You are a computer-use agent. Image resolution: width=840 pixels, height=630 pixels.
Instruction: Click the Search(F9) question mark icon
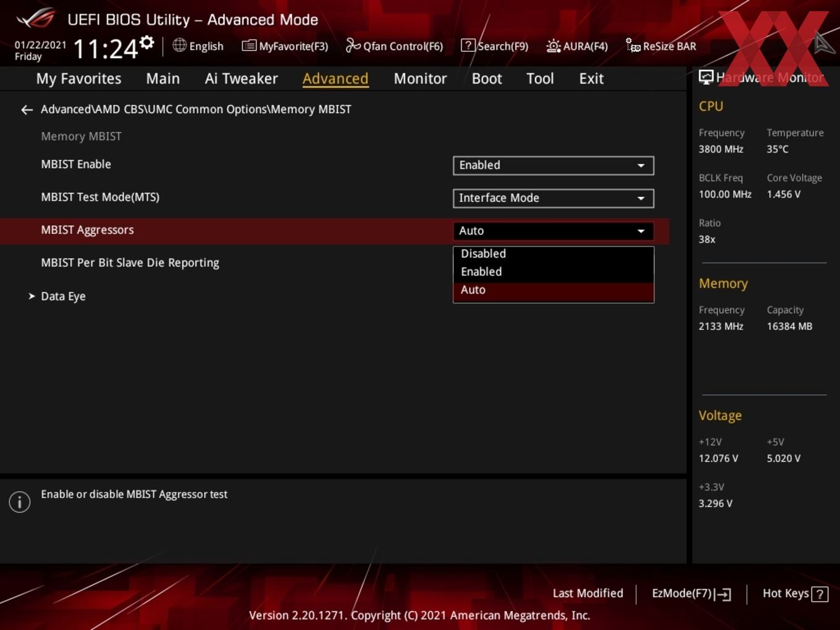click(x=468, y=45)
